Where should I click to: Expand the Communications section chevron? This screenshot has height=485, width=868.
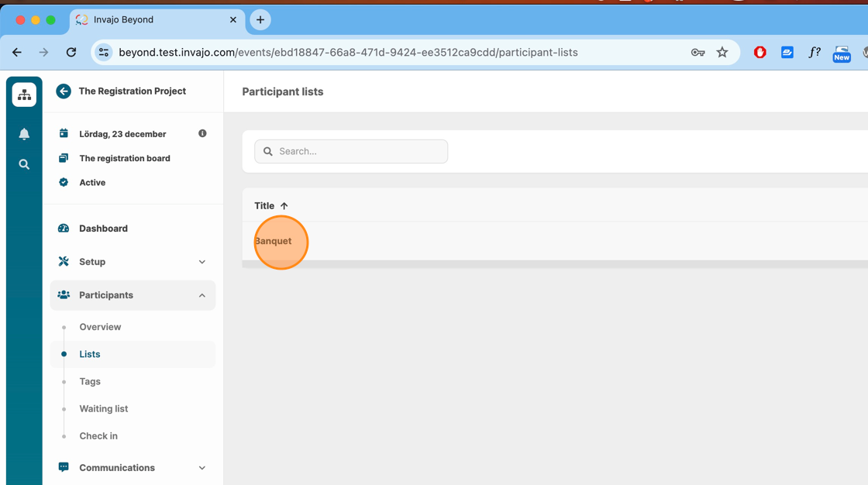[x=202, y=468]
